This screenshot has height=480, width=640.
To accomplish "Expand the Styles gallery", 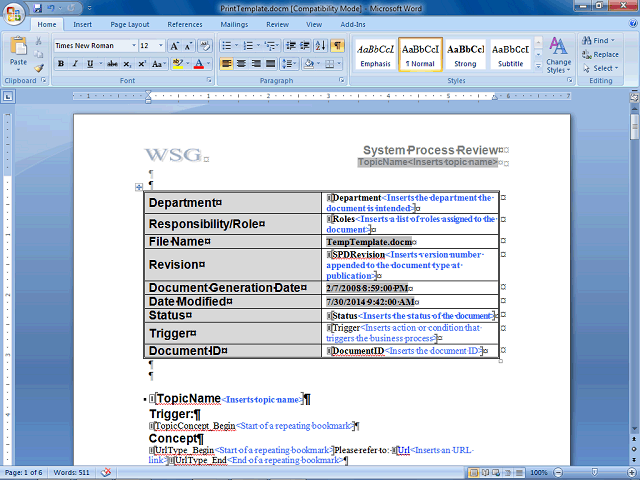I will pyautogui.click(x=538, y=66).
